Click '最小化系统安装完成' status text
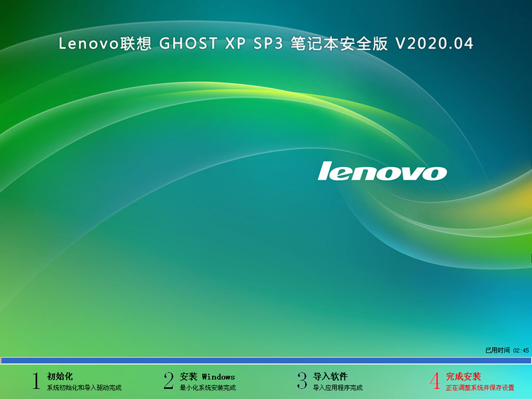Image resolution: width=532 pixels, height=399 pixels. (207, 388)
